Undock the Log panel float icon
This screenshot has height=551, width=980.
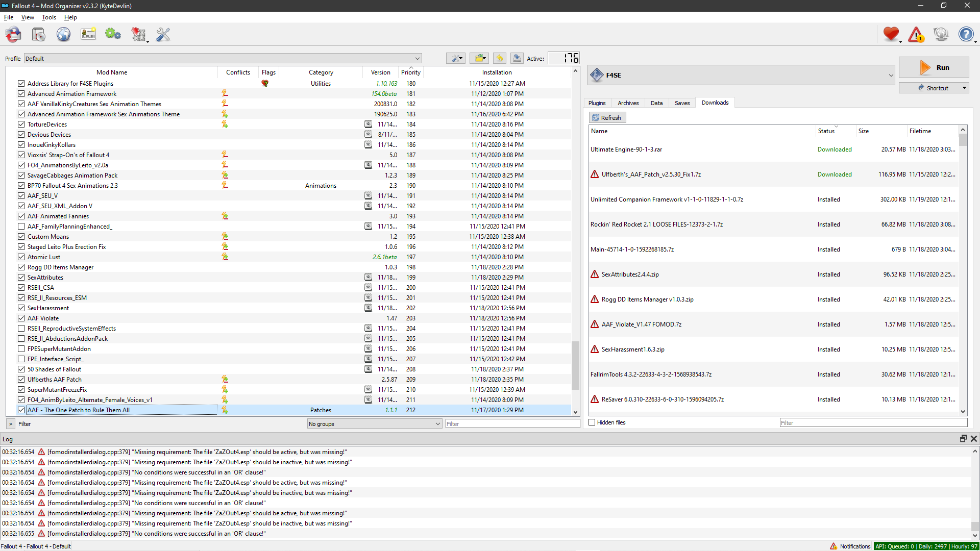(963, 439)
